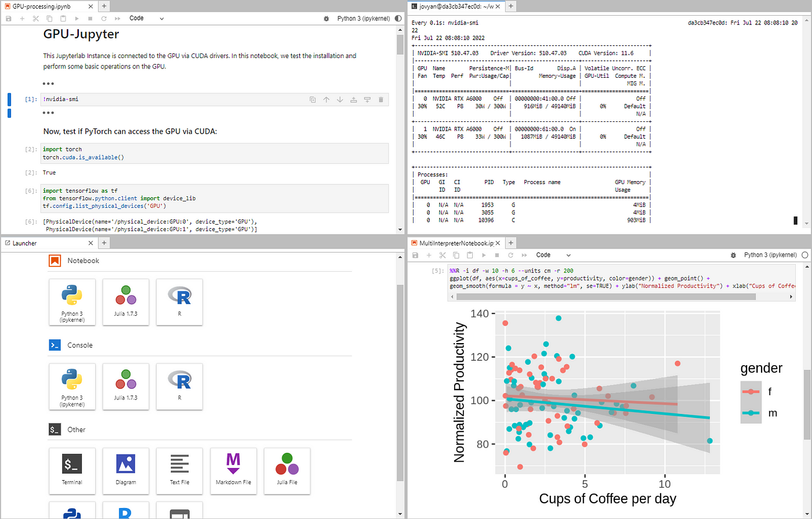Screen dimensions: 812x519
Task: Open new tab next to MultiInterpreterNotebook tab
Action: pos(511,243)
